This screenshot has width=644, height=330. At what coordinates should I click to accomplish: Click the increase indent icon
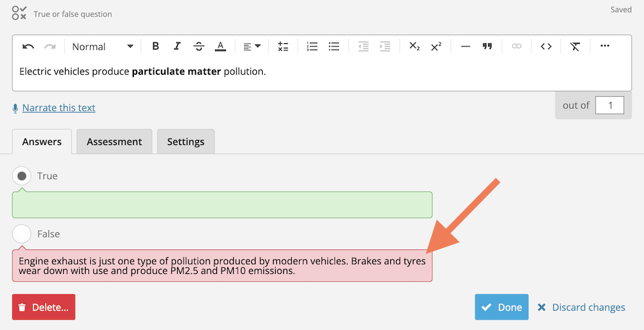pos(385,46)
